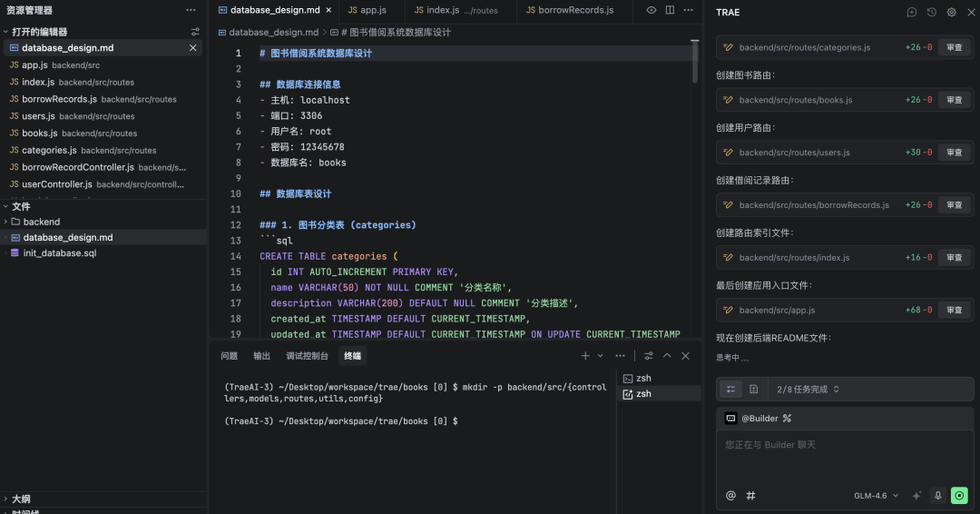Close the bottom terminal panel
The height and width of the screenshot is (514, 980).
(686, 356)
